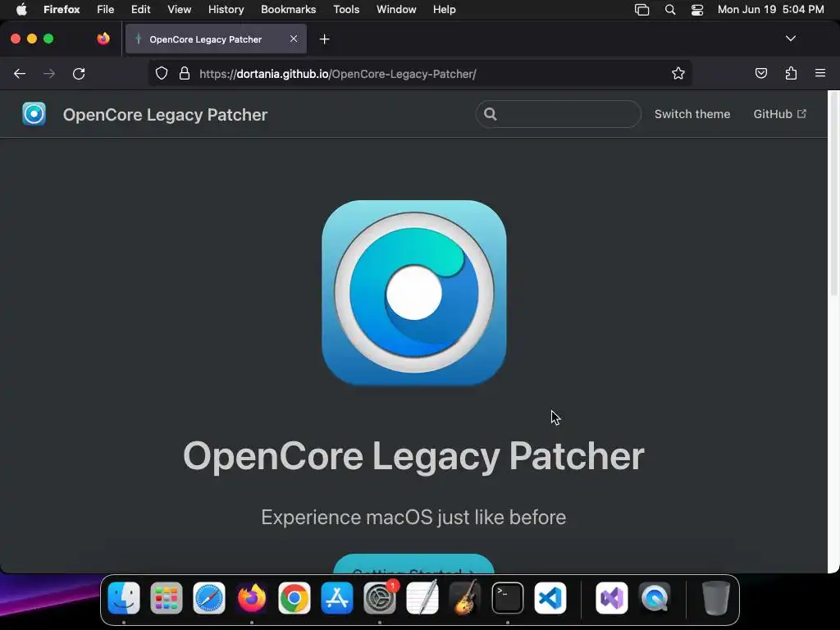
Task: Launch Safari from the Dock
Action: [209, 598]
